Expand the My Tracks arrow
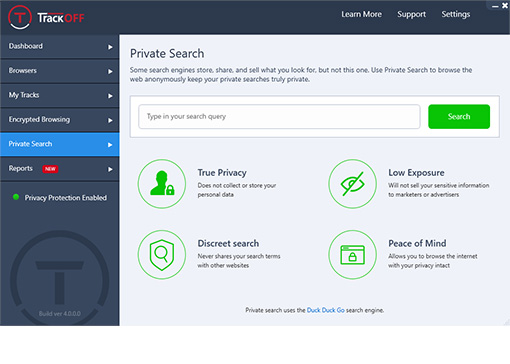Image resolution: width=510 pixels, height=364 pixels. [x=110, y=96]
